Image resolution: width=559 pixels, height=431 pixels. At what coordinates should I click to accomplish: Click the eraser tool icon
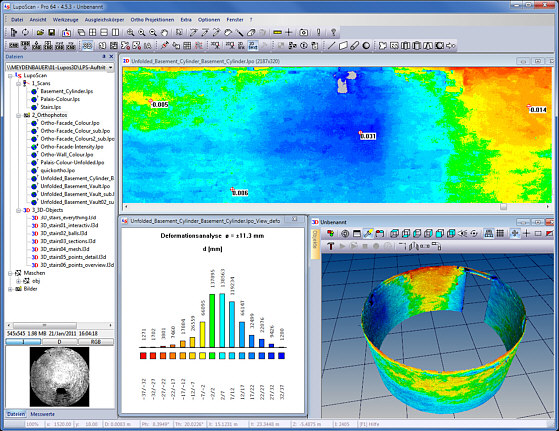251,32
